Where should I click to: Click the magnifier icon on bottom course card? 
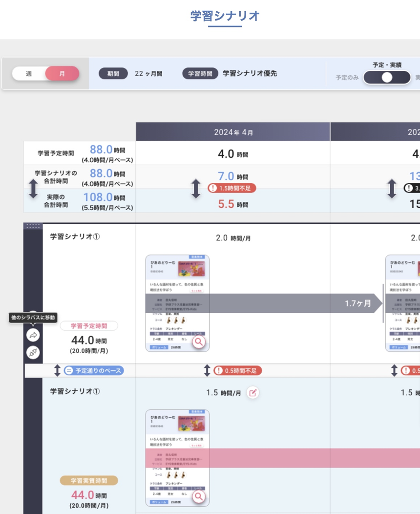tap(198, 496)
